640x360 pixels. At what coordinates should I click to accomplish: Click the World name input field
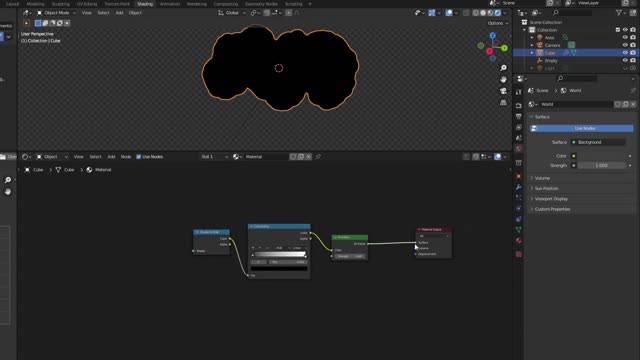click(x=576, y=104)
